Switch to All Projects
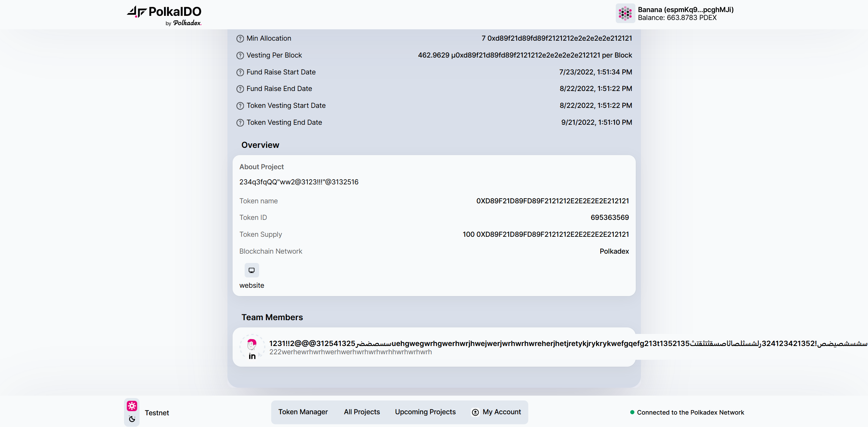Viewport: 868px width, 427px height. click(361, 412)
